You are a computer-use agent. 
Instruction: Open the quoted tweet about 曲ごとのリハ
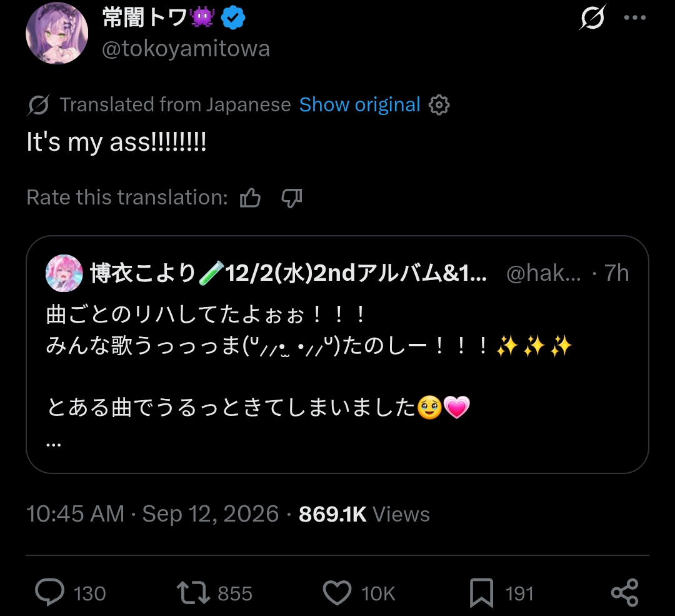tap(337, 355)
